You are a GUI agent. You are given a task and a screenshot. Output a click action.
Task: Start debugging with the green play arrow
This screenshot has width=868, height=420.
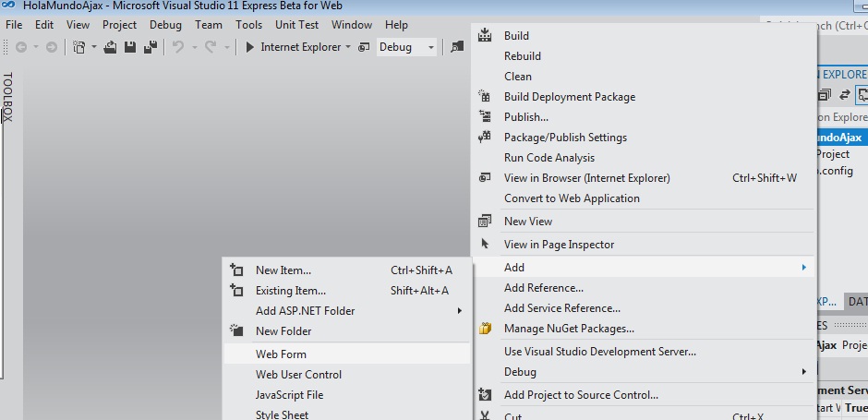[249, 48]
